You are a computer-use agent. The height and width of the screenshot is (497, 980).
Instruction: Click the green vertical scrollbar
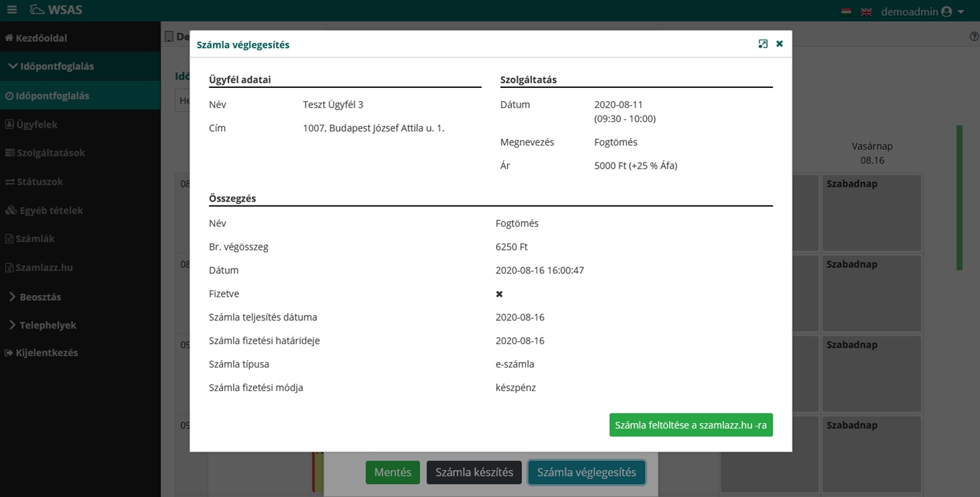tap(959, 197)
